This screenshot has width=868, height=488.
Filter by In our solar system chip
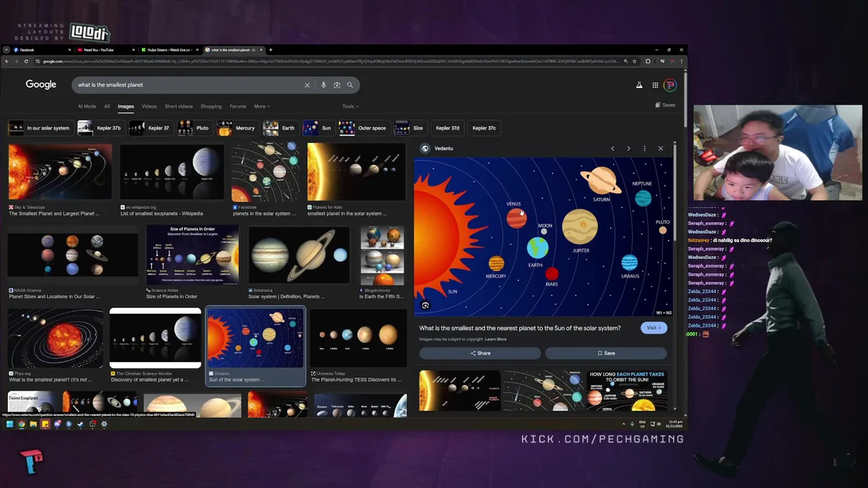pyautogui.click(x=39, y=128)
